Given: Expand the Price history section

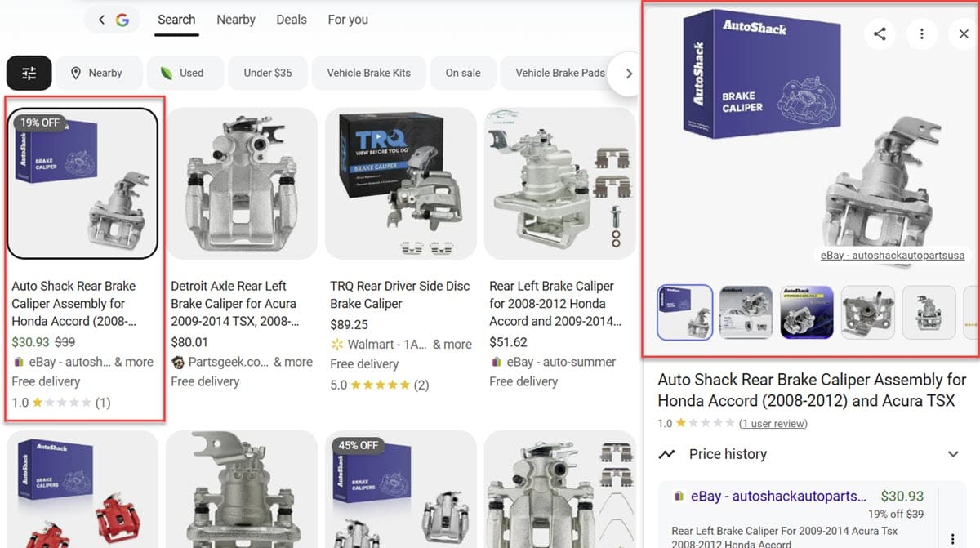Looking at the screenshot, I should [811, 454].
